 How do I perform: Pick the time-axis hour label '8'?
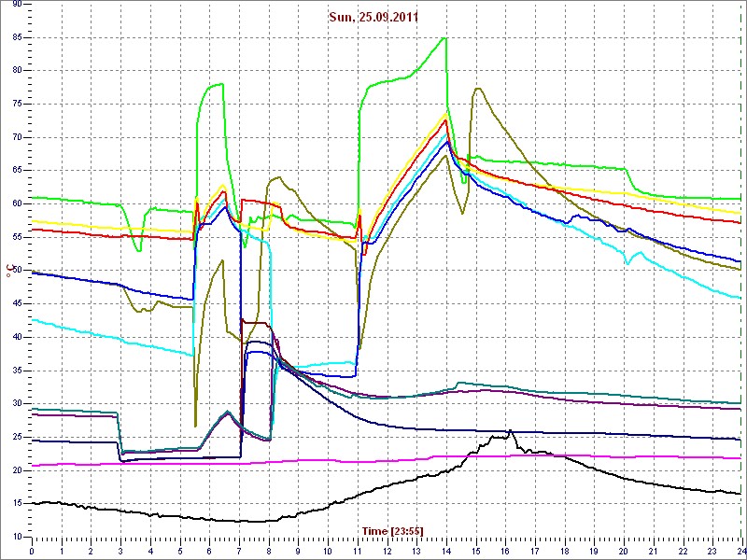(269, 551)
